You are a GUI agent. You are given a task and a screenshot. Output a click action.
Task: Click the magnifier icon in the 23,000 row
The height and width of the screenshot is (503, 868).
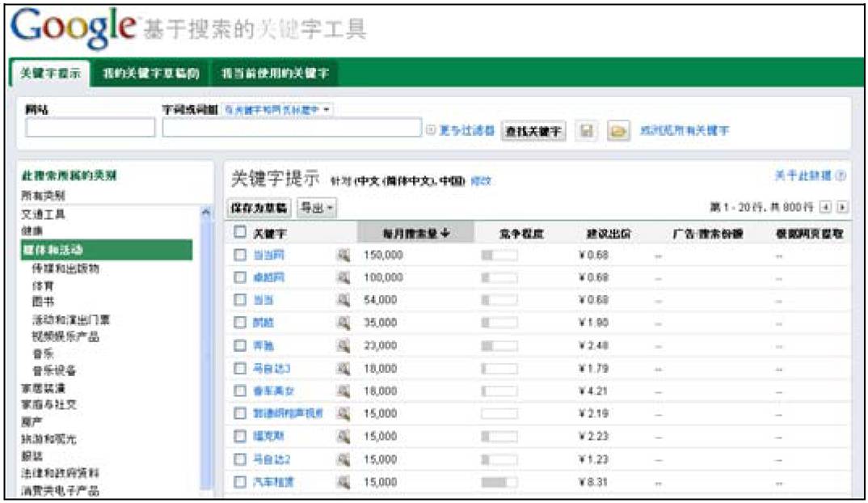point(343,345)
